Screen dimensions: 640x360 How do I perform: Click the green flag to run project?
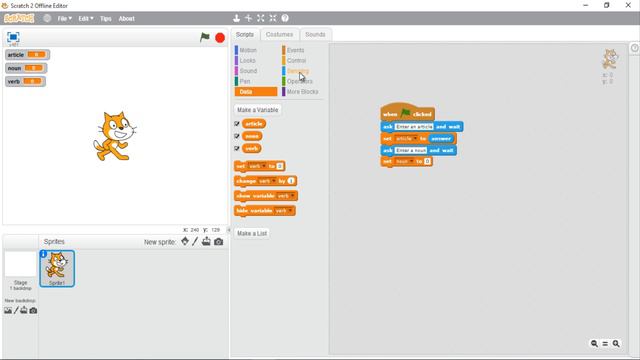click(204, 38)
